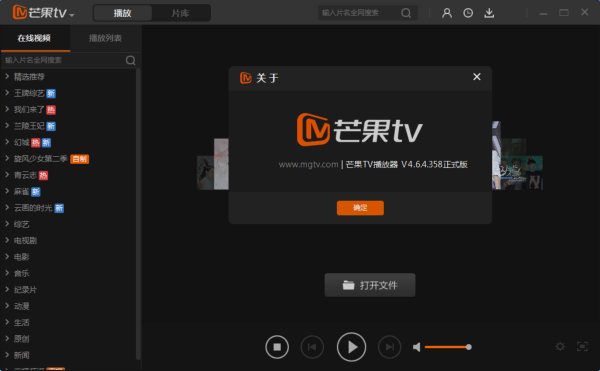Adjust the volume slider
The image size is (600, 371).
pos(448,347)
